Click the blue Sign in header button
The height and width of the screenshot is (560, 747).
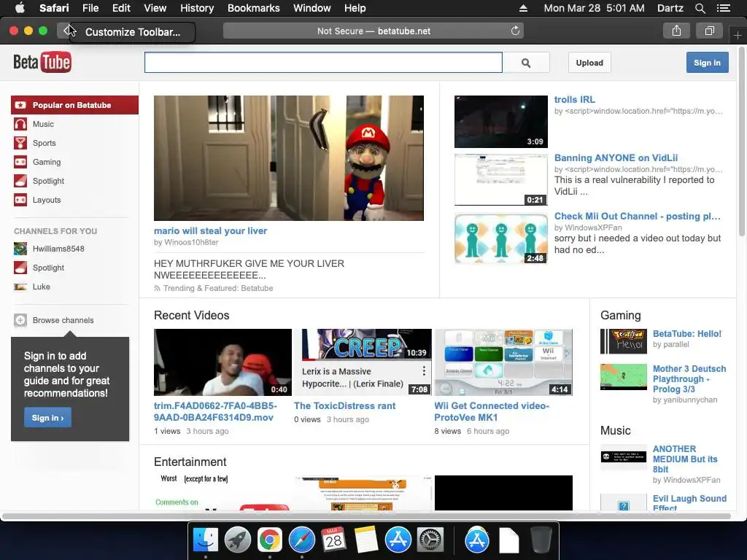[707, 63]
